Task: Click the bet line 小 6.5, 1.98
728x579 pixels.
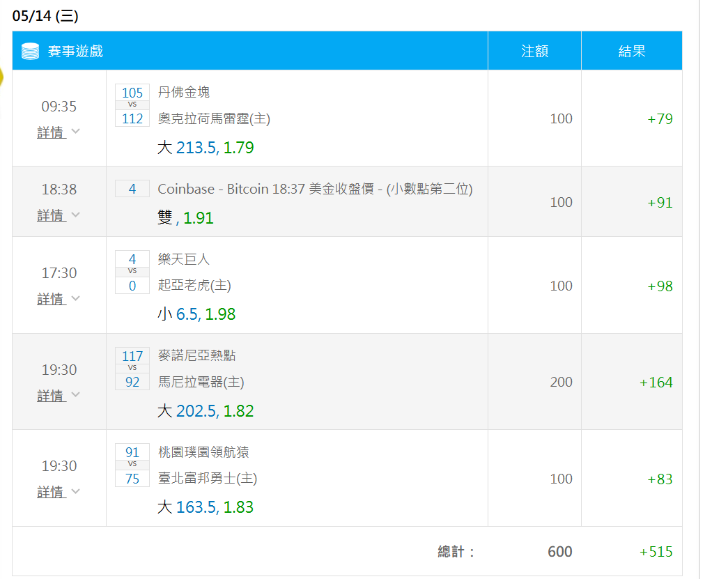Action: [x=197, y=314]
